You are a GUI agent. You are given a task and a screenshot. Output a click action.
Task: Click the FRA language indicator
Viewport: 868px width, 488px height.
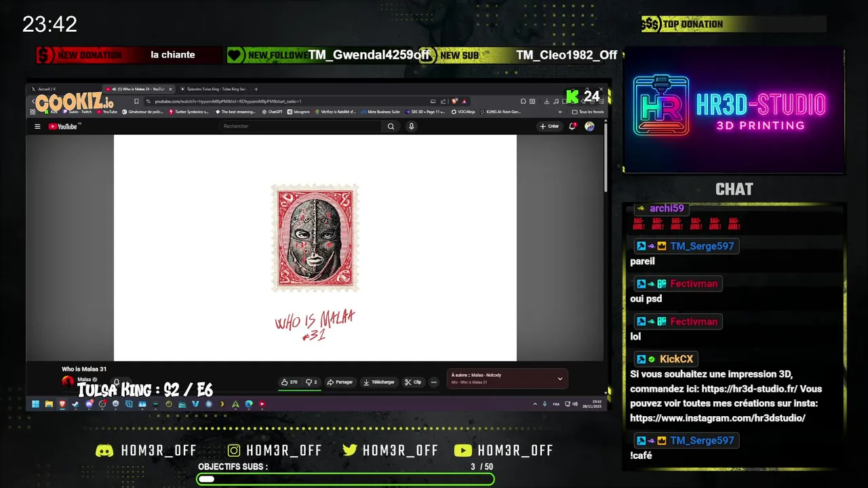click(556, 404)
